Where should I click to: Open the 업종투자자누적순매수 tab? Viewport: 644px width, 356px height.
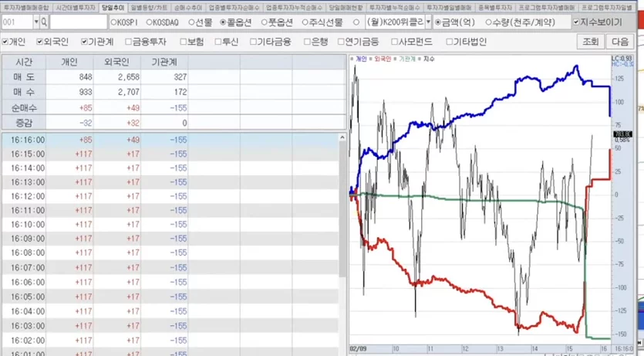pyautogui.click(x=294, y=8)
